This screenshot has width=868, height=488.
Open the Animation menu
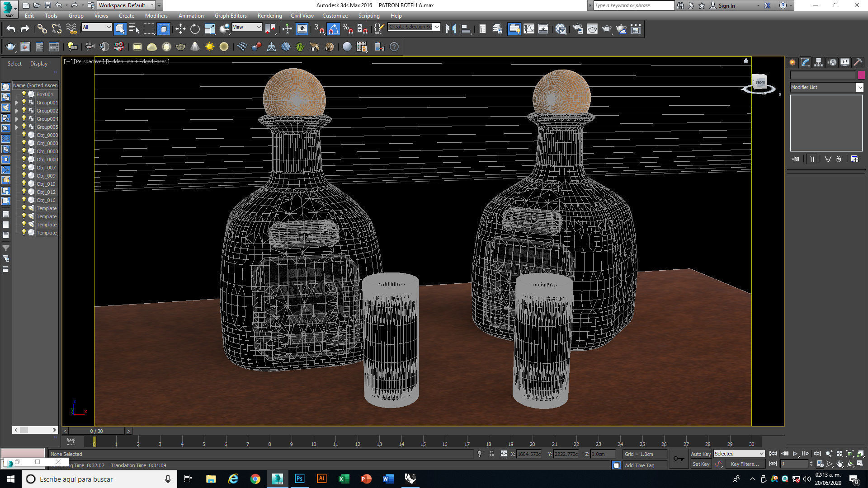(191, 16)
